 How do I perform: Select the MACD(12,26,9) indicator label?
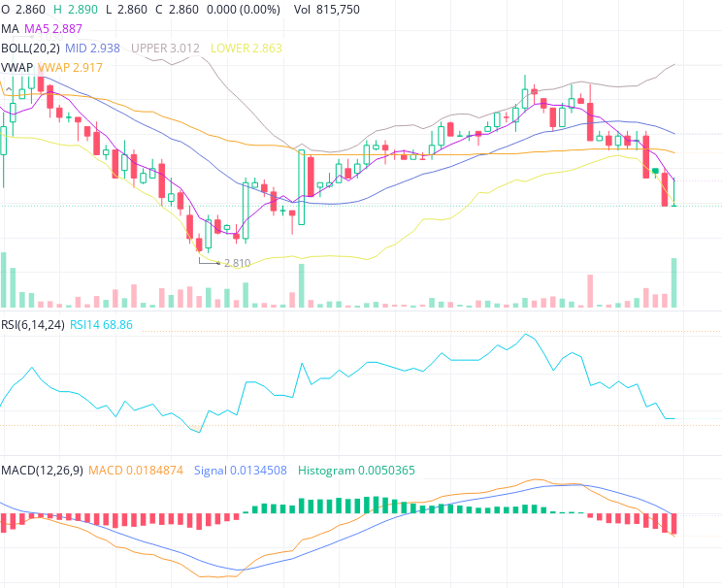(x=42, y=471)
